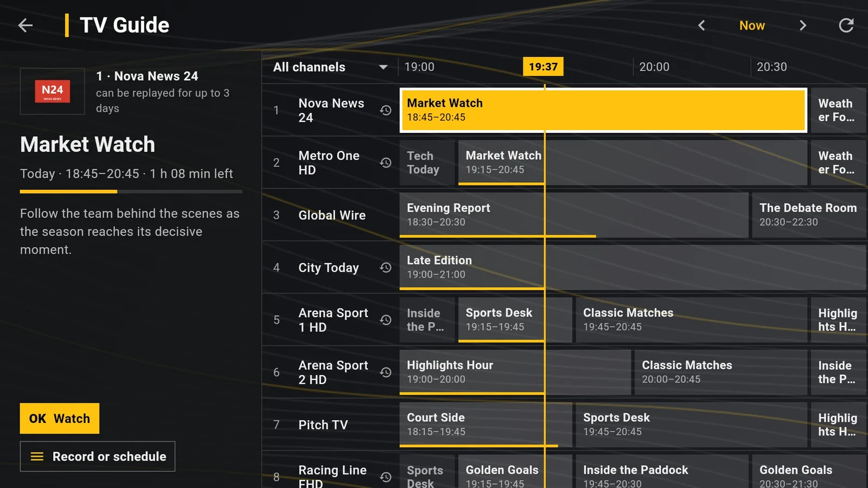Click replay icon for Metro One HD
This screenshot has height=488, width=868.
(386, 163)
